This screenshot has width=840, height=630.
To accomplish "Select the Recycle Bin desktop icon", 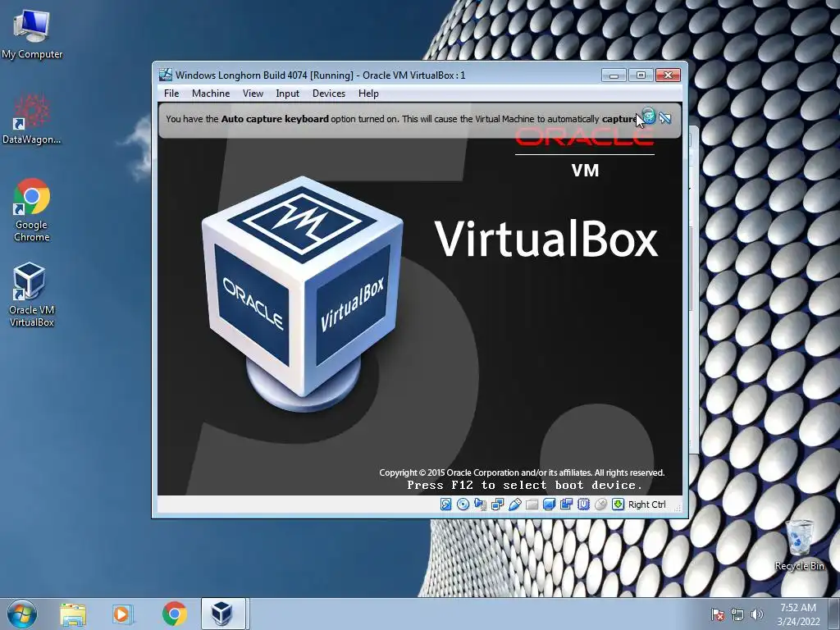I will 799,545.
